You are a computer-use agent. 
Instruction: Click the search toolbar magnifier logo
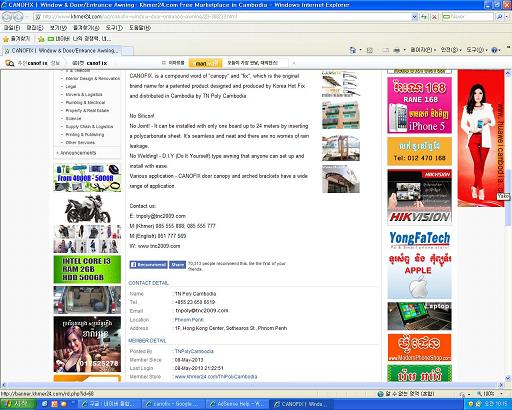(10, 63)
